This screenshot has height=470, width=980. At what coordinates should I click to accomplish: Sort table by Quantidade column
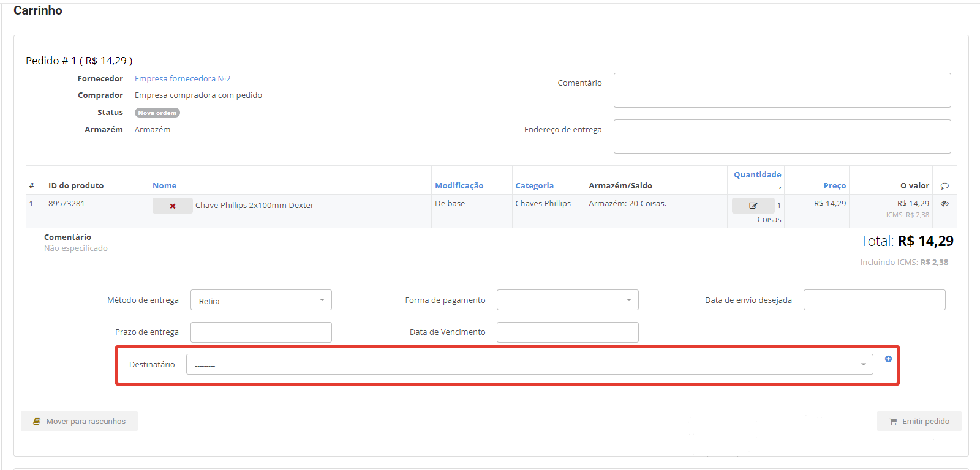pos(757,175)
